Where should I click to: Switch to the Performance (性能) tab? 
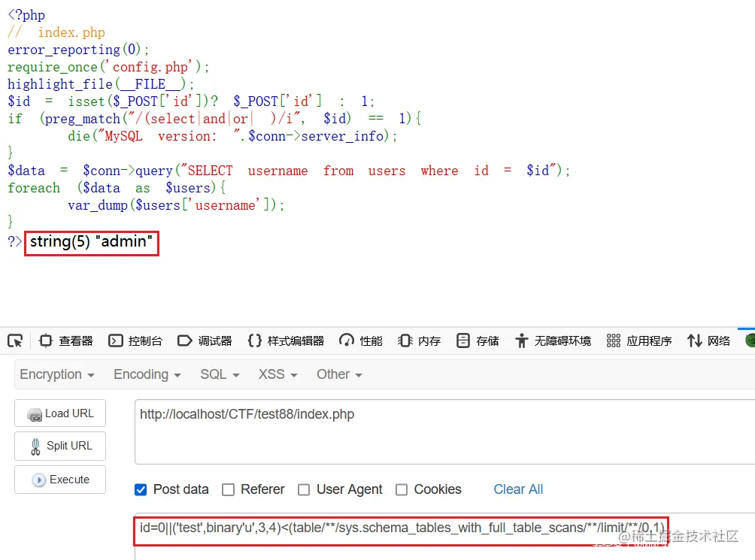(x=361, y=341)
